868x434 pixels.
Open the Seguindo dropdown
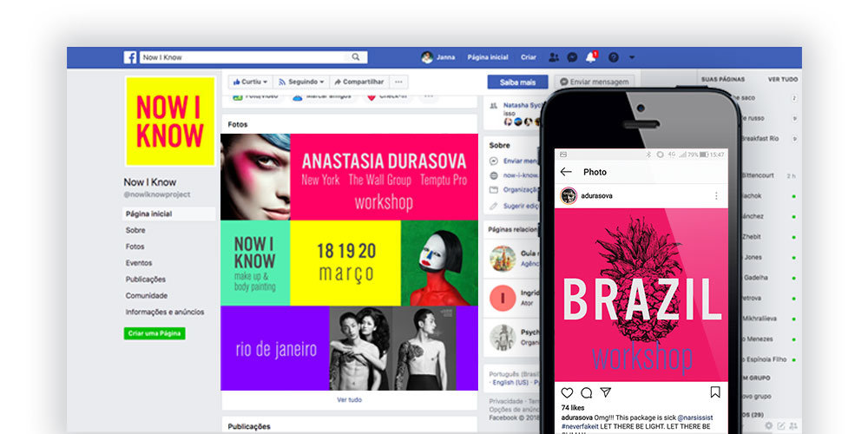[x=301, y=82]
